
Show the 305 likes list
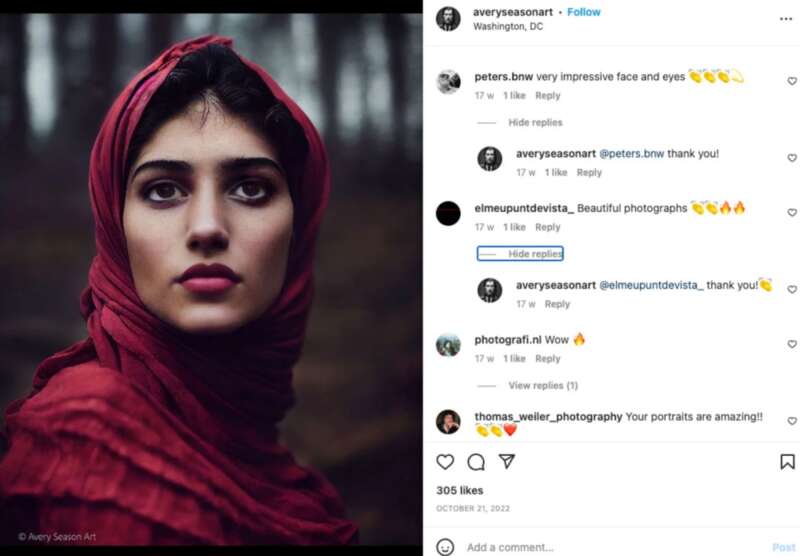click(x=460, y=490)
